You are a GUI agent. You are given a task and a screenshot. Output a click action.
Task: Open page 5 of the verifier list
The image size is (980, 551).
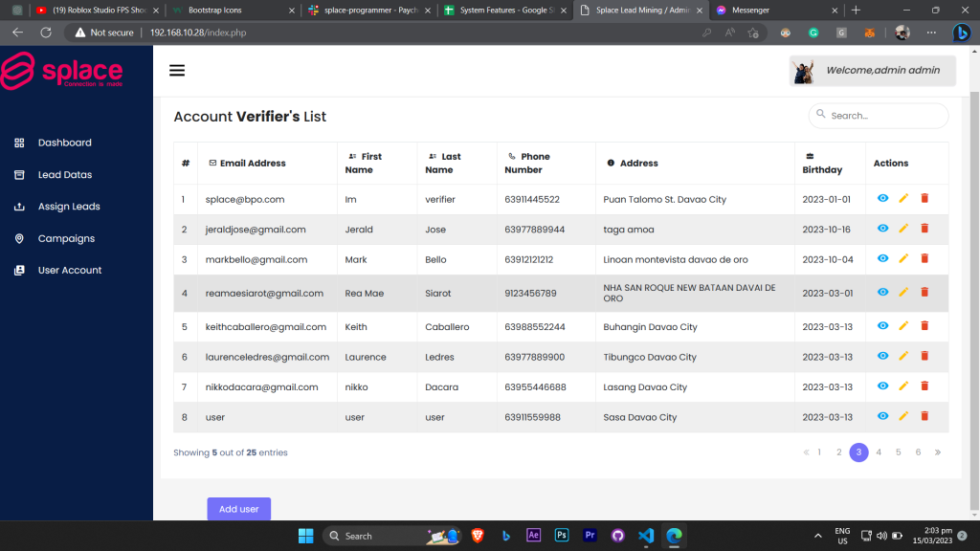[x=898, y=452]
